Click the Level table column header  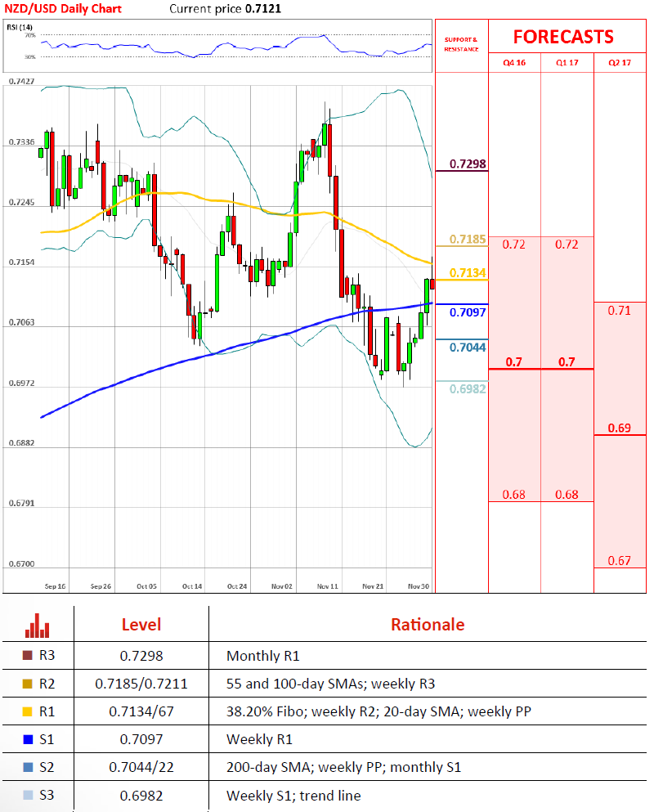coord(141,625)
